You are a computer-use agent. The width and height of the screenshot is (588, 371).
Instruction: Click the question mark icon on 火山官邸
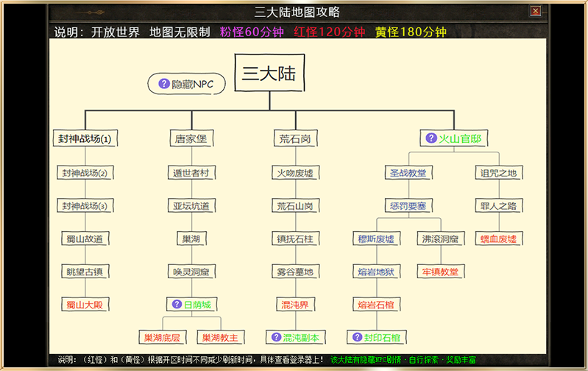tap(431, 138)
